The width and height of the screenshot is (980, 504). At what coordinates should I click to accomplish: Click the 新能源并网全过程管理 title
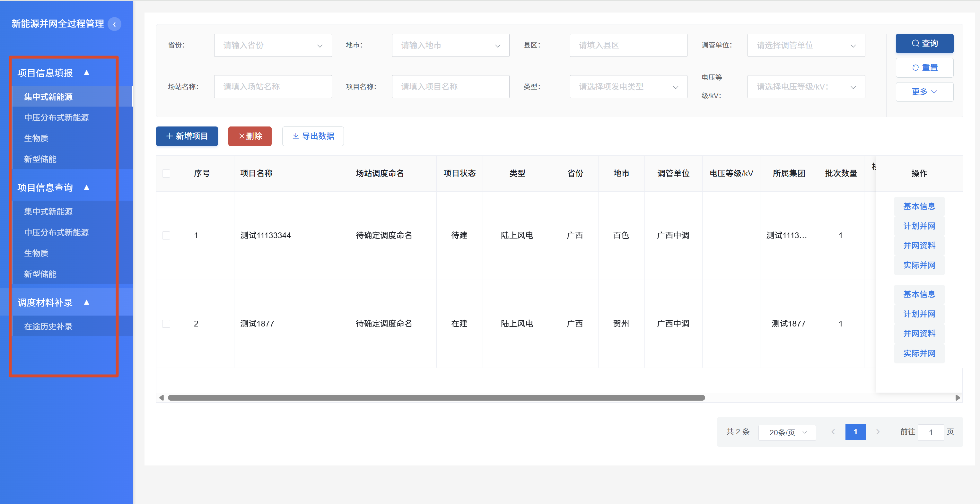point(58,24)
